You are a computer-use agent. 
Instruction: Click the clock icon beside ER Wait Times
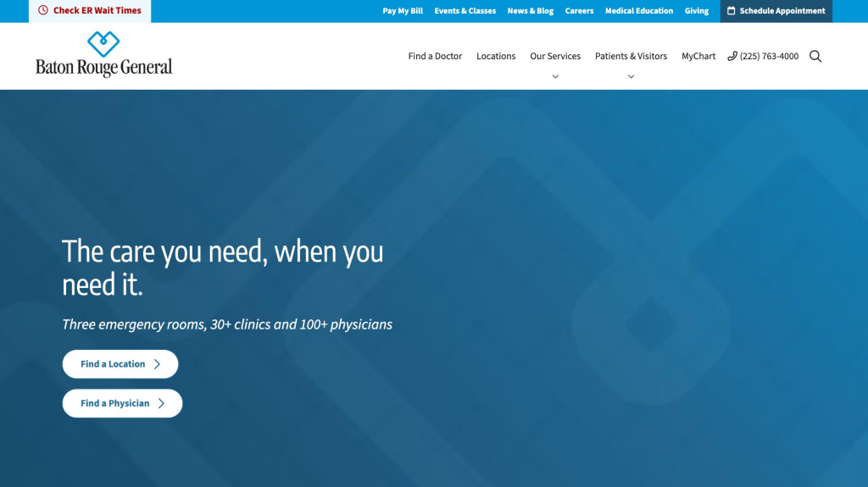pos(43,10)
